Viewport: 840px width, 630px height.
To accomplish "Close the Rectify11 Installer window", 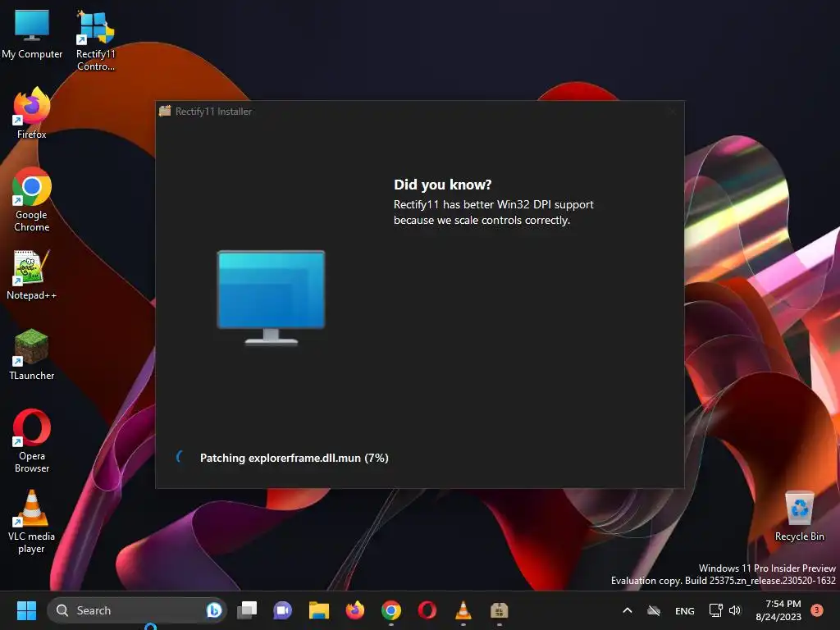I will point(672,112).
